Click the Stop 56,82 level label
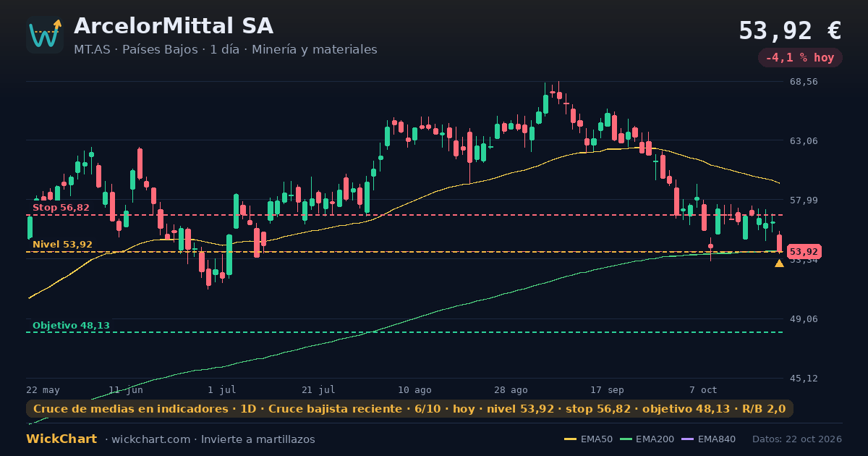868x456 pixels. [61, 208]
